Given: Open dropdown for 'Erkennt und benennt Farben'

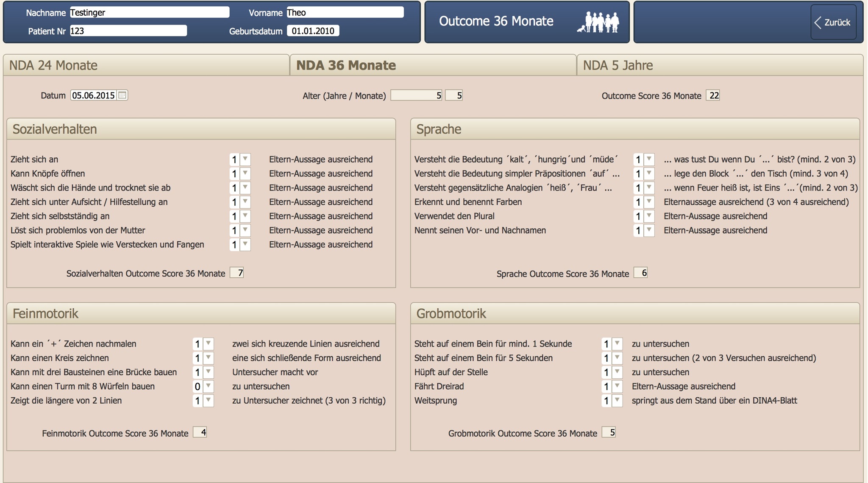Looking at the screenshot, I should tap(649, 202).
